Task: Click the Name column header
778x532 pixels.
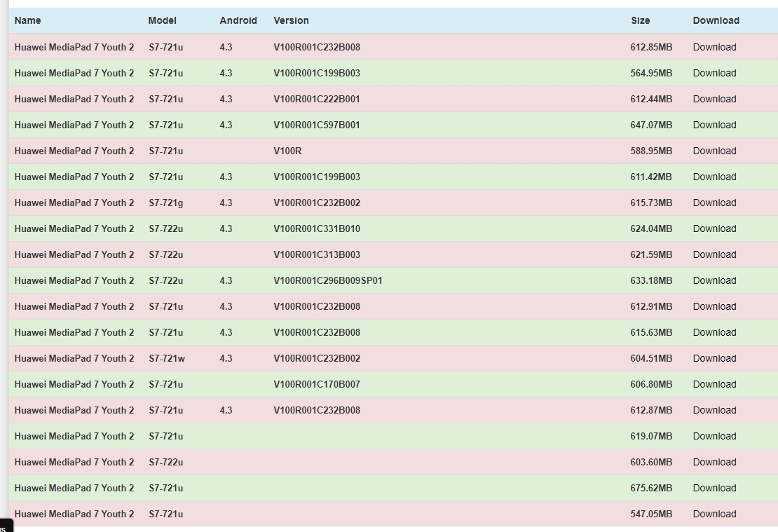Action: (28, 20)
